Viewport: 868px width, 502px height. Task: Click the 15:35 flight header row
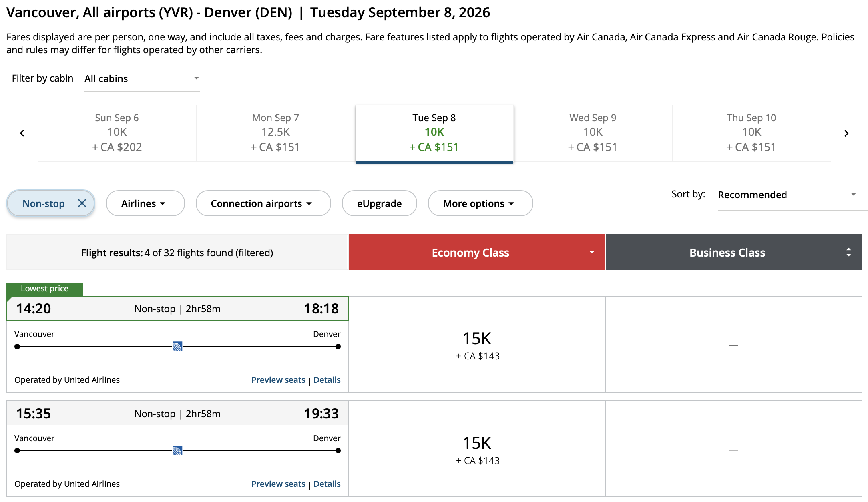coord(177,413)
